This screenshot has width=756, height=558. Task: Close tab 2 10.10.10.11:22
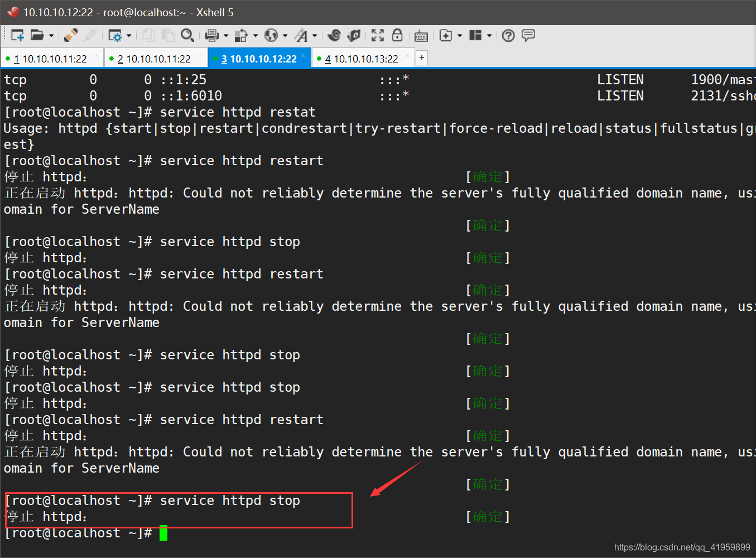pyautogui.click(x=200, y=56)
